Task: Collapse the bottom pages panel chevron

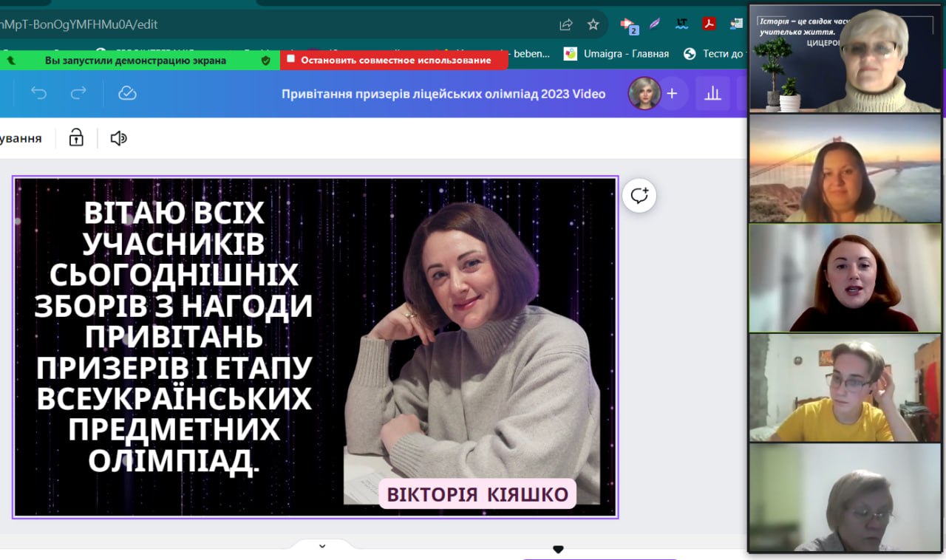Action: pos(322,546)
